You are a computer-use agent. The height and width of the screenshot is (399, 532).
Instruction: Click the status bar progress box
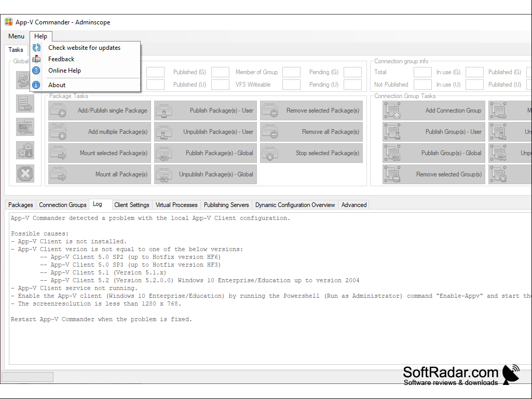pyautogui.click(x=28, y=377)
